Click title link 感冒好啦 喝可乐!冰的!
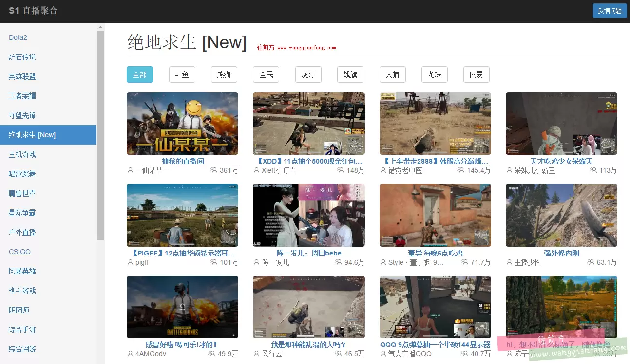This screenshot has width=630, height=364. (181, 345)
